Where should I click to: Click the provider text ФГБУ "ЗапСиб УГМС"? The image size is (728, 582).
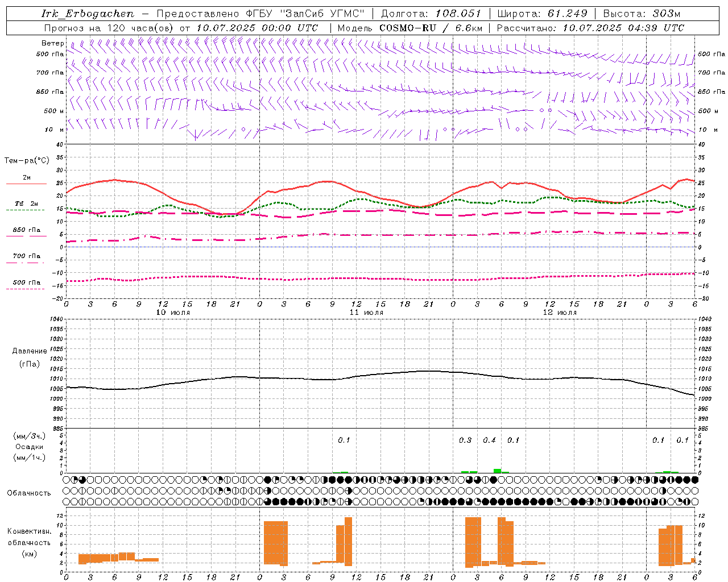point(304,14)
